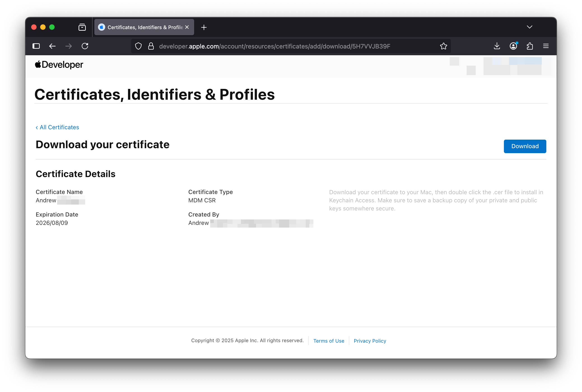The width and height of the screenshot is (582, 392).
Task: Go back to All Certificates
Action: pyautogui.click(x=57, y=127)
